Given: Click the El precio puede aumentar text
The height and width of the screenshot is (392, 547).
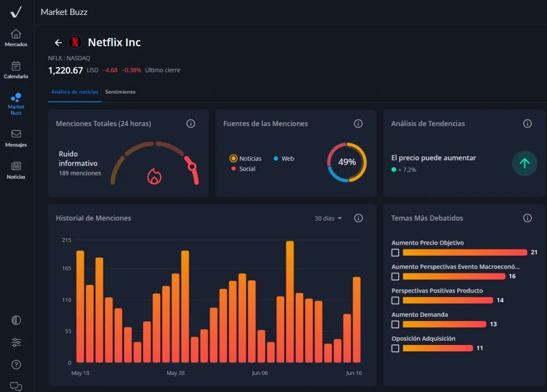Looking at the screenshot, I should coord(434,158).
